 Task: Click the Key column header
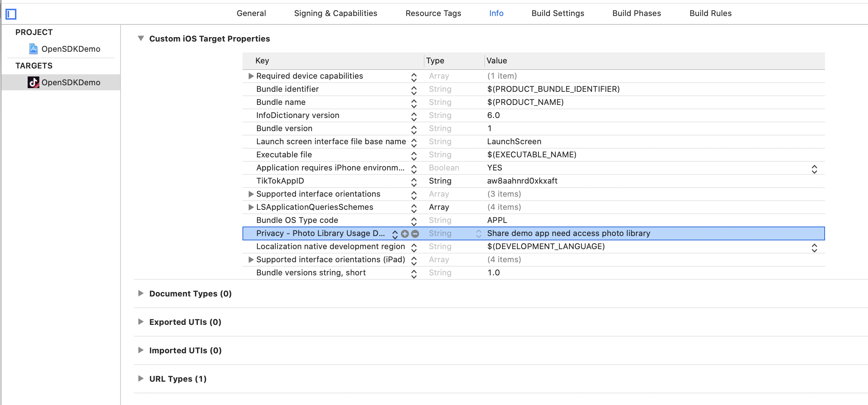click(262, 61)
